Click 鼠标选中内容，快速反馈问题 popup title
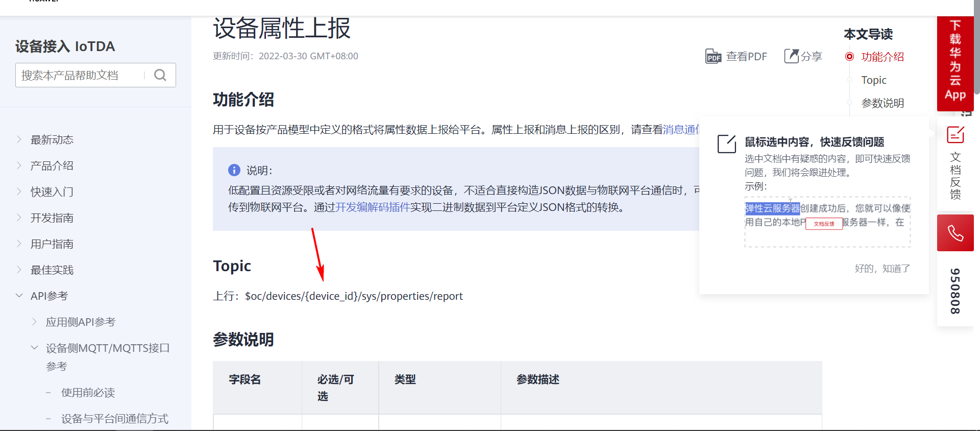Viewport: 980px width, 431px height. pyautogui.click(x=814, y=142)
